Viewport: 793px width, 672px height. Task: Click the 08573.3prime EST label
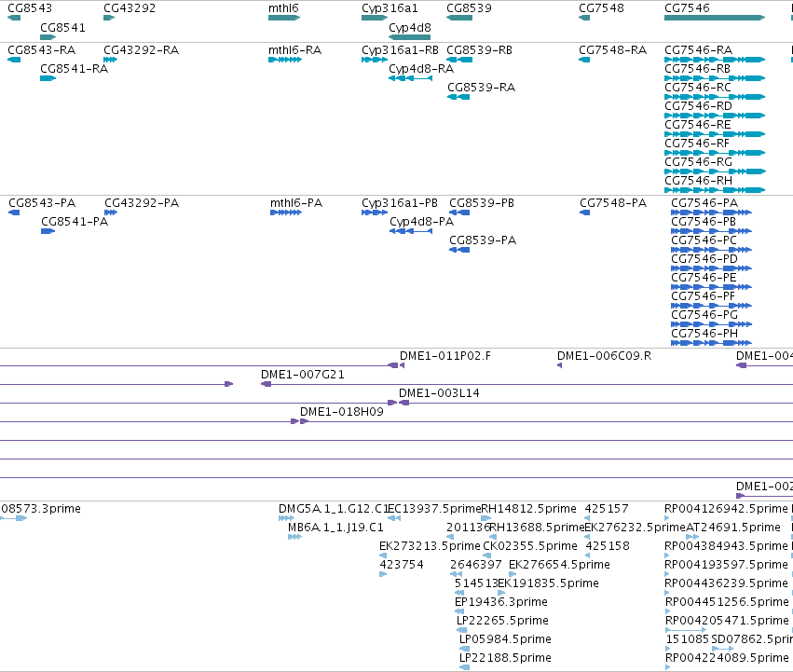tap(40, 509)
